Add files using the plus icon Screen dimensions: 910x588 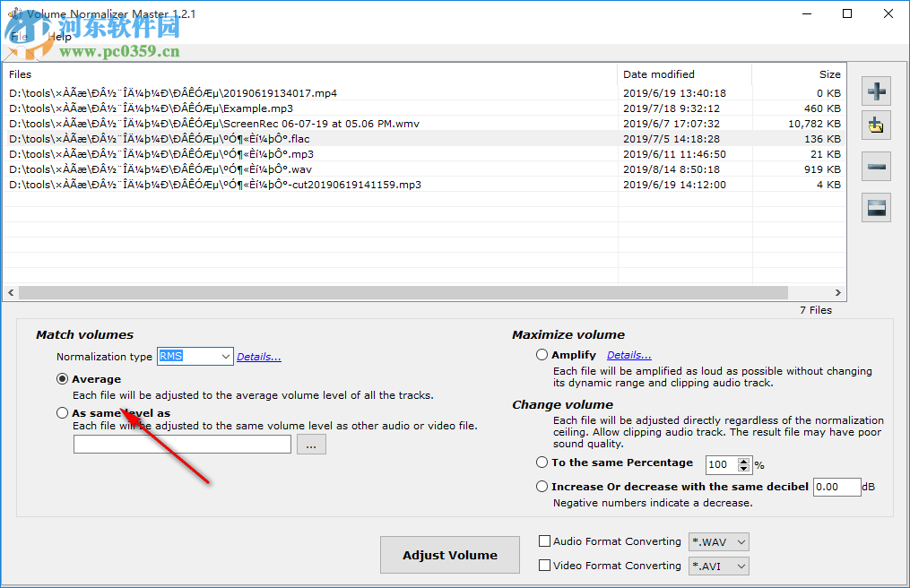tap(876, 91)
